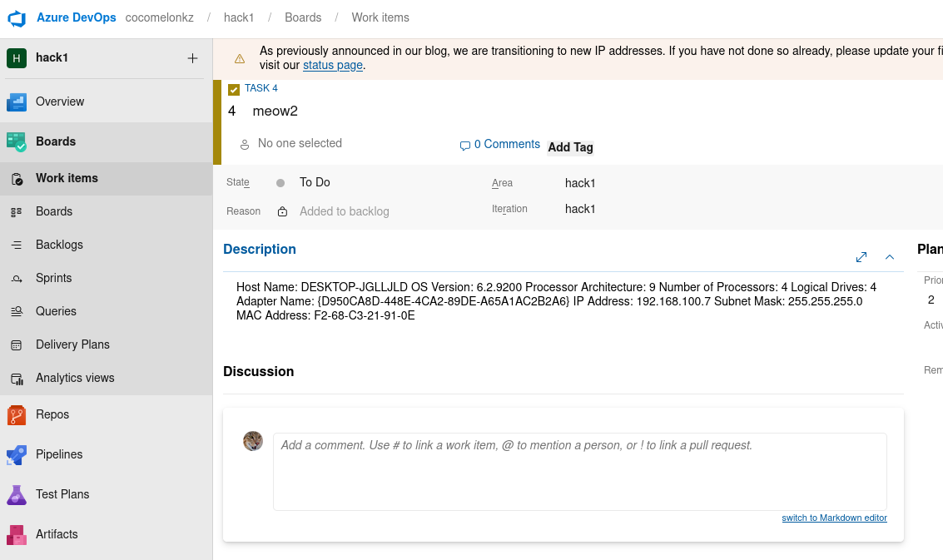
Task: Click the assignee person icon
Action: click(x=245, y=144)
